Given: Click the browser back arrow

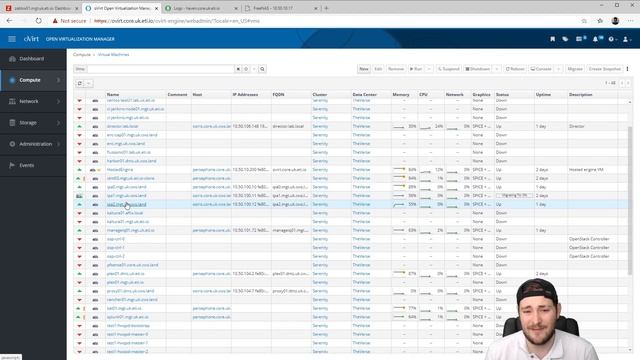Looking at the screenshot, I should [9, 20].
